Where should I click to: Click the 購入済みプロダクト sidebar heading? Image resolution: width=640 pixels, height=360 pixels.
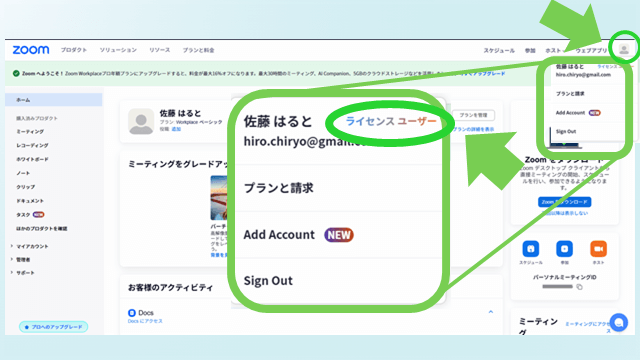[x=37, y=118]
